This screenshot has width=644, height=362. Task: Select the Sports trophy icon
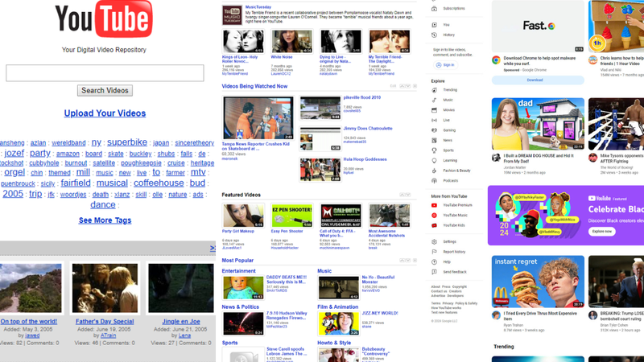tap(434, 150)
